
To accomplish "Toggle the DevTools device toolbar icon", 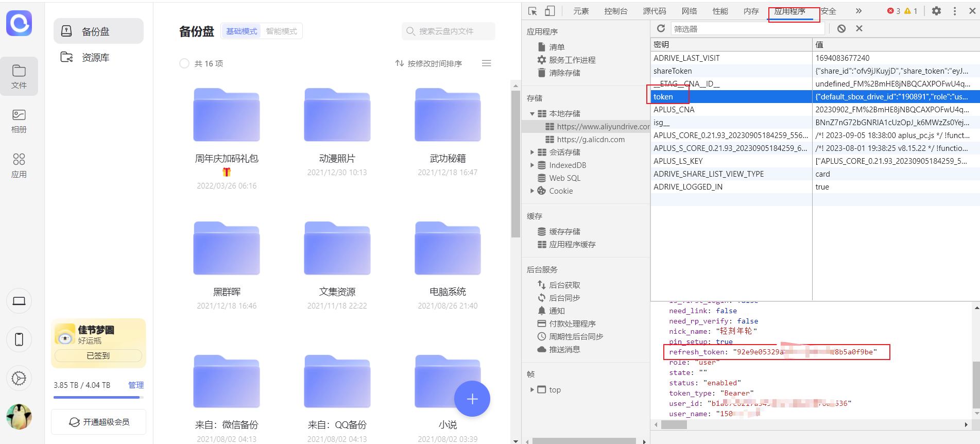I will point(550,11).
